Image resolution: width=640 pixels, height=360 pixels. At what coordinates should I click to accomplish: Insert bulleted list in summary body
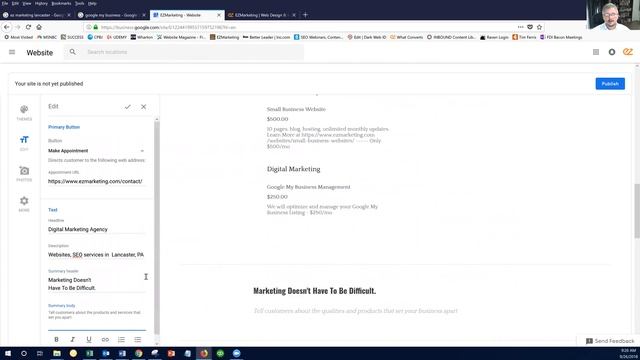coord(138,339)
